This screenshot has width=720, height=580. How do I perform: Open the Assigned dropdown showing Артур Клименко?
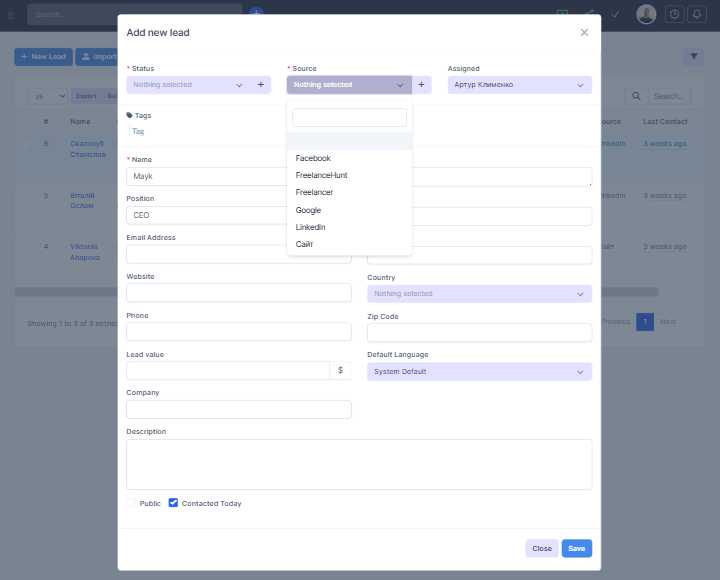519,85
